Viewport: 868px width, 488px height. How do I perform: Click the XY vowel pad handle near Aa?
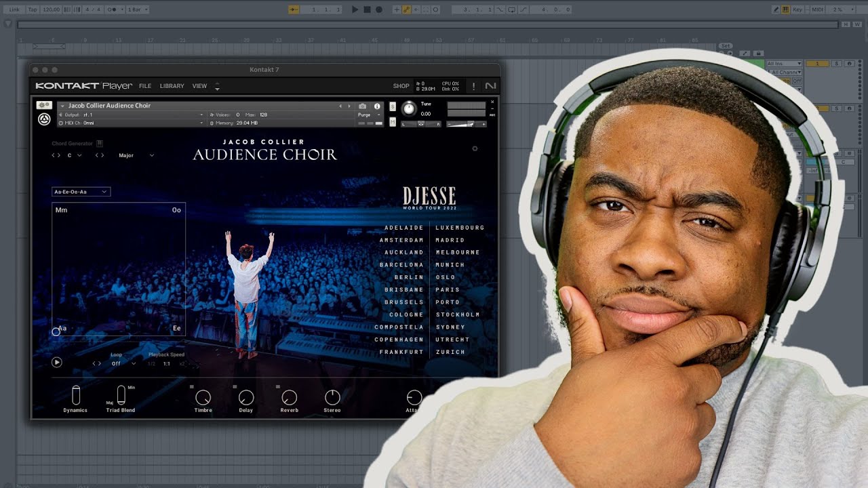(56, 331)
